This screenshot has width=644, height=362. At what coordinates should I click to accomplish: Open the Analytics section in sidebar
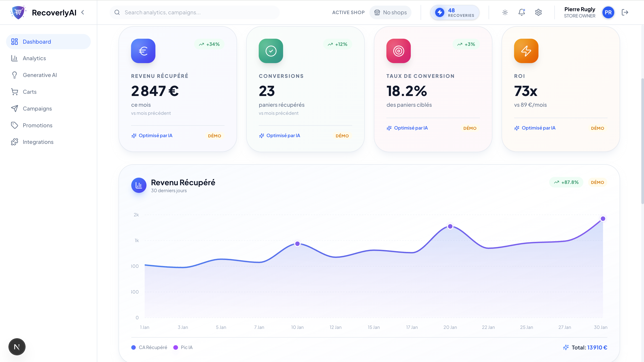coord(34,58)
